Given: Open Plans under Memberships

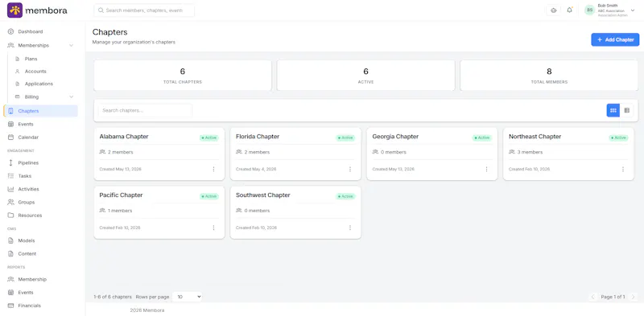Looking at the screenshot, I should coord(31,59).
